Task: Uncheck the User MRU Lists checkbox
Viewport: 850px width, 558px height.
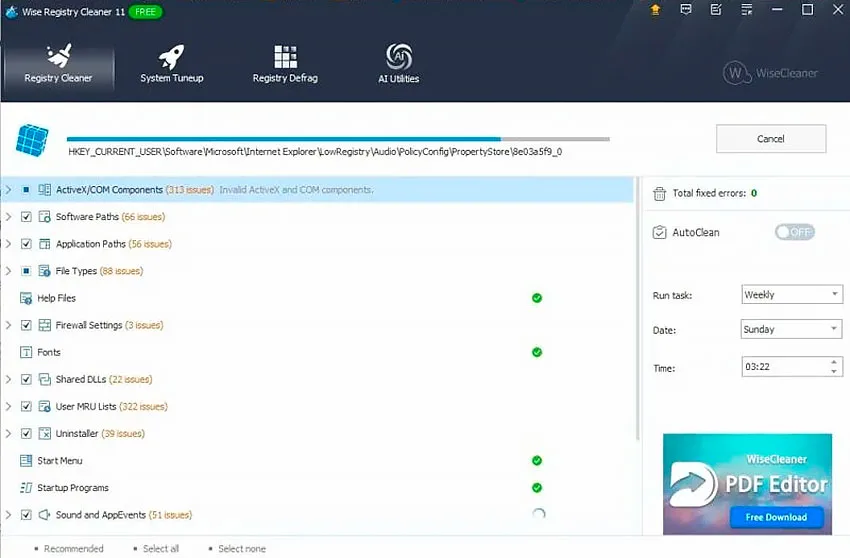Action: (26, 407)
